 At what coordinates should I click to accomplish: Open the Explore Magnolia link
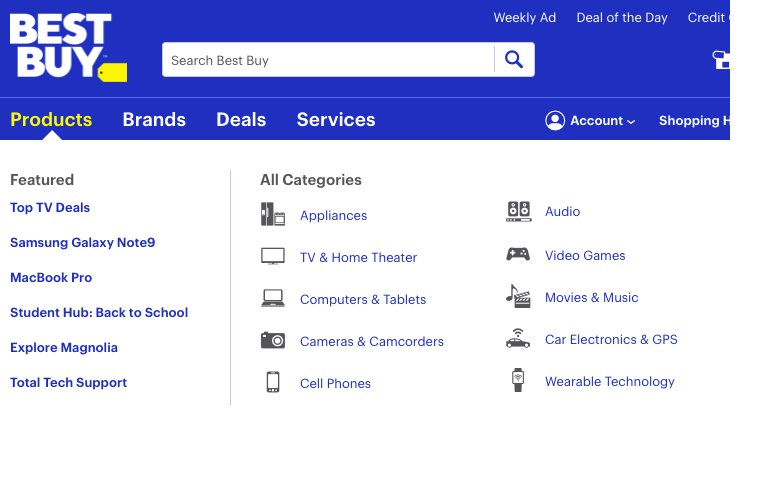pos(64,347)
